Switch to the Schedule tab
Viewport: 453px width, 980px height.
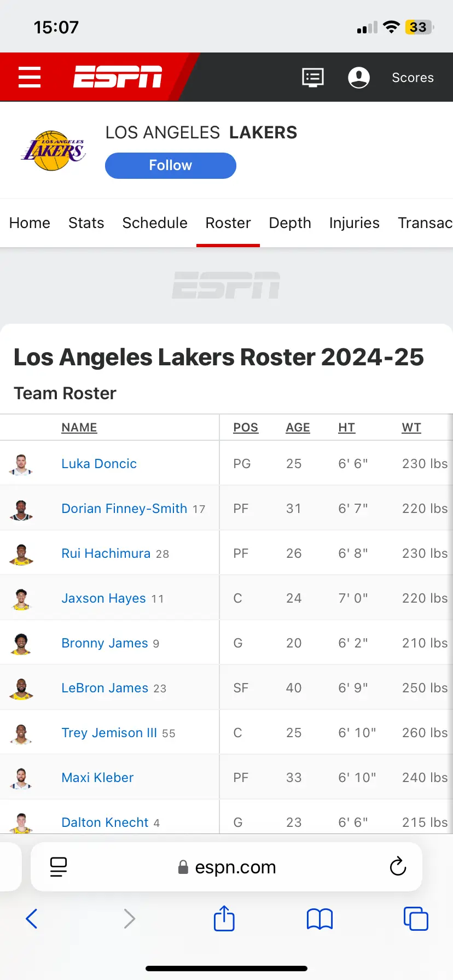[155, 223]
